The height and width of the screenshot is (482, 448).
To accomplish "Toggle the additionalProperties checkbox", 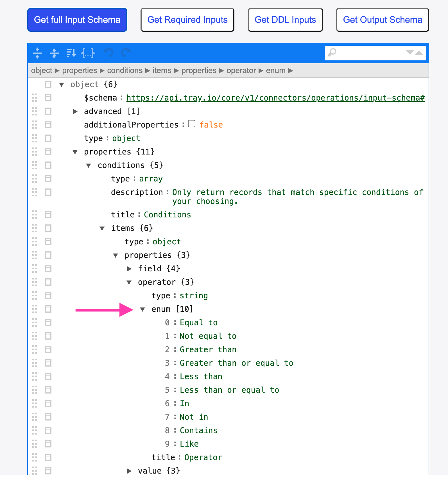I will tap(192, 124).
